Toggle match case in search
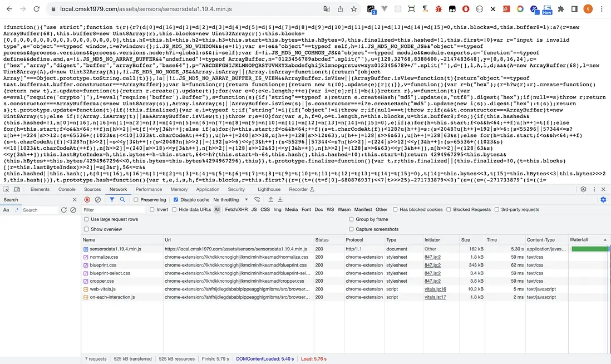Viewport: 611px width, 364px height. (6, 210)
